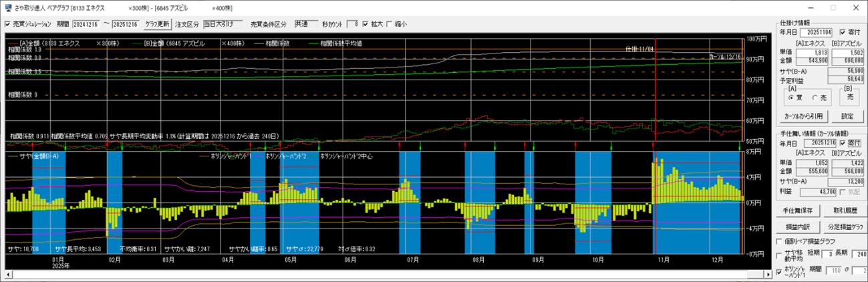
Task: Click the period start date field 20241216
Action: pos(87,24)
